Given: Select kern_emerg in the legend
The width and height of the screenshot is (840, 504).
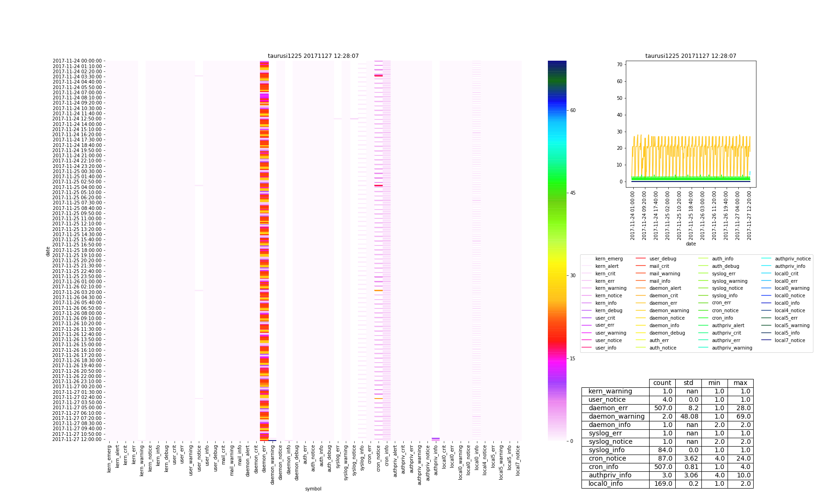Looking at the screenshot, I should click(609, 259).
